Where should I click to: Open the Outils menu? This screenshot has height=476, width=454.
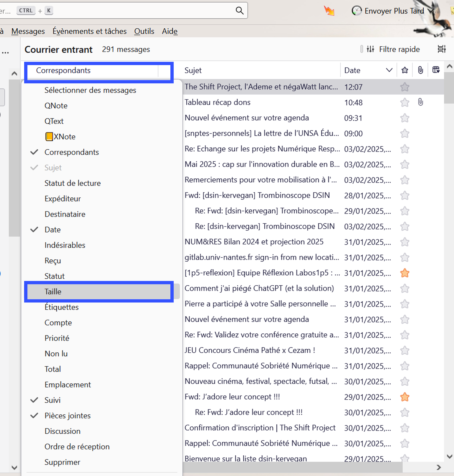pos(144,31)
